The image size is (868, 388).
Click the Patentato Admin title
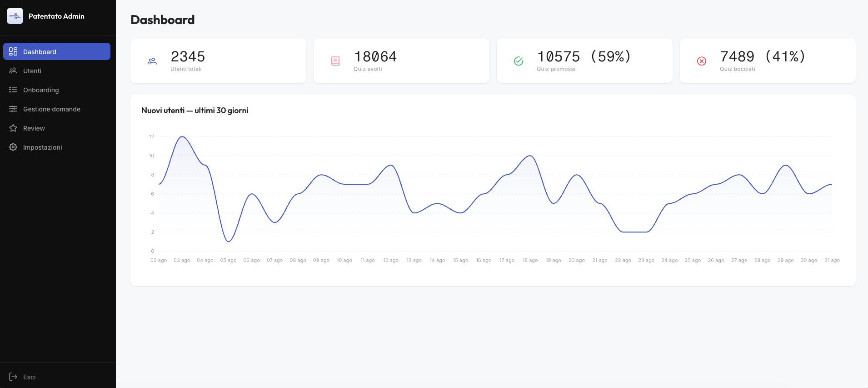click(56, 16)
